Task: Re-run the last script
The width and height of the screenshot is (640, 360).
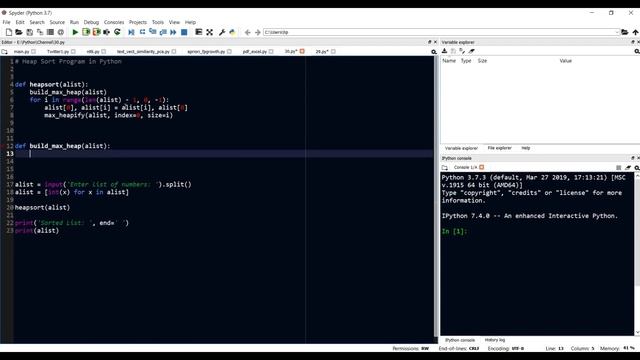Action: pos(117,32)
